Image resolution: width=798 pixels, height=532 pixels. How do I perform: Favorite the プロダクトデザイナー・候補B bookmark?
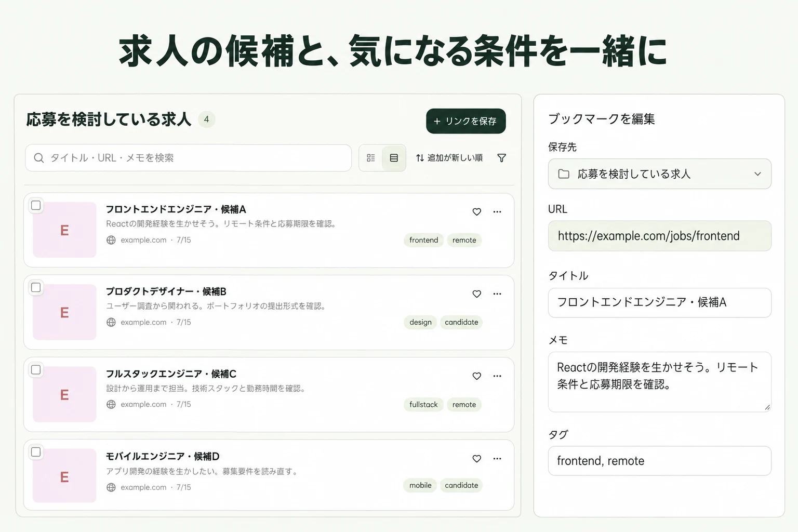[476, 294]
